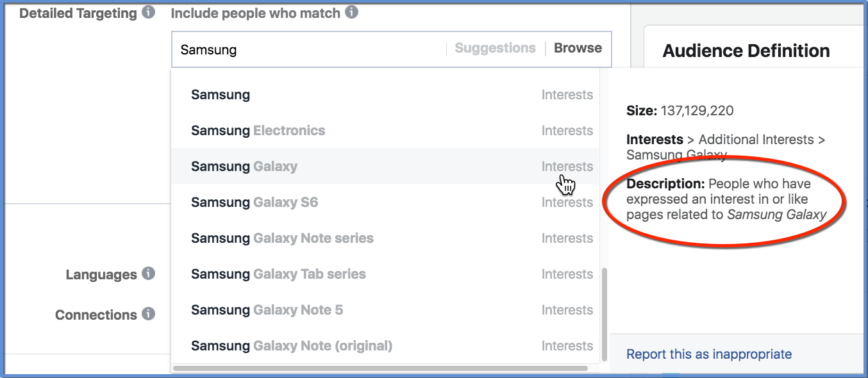Pick Samsung Galaxy Note series
The image size is (868, 378).
[385, 238]
